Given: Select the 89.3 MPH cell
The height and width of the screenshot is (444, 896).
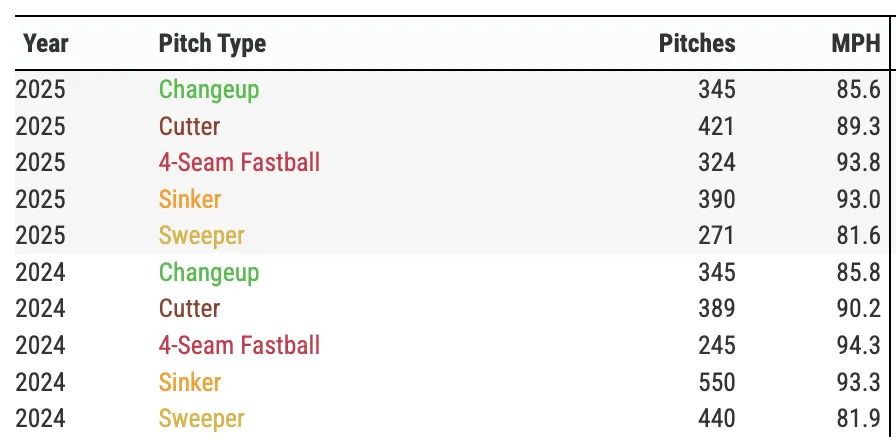Looking at the screenshot, I should click(858, 127).
